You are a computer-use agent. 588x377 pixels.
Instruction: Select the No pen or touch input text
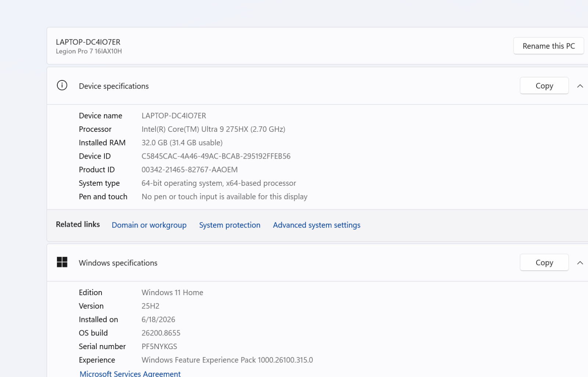click(225, 197)
